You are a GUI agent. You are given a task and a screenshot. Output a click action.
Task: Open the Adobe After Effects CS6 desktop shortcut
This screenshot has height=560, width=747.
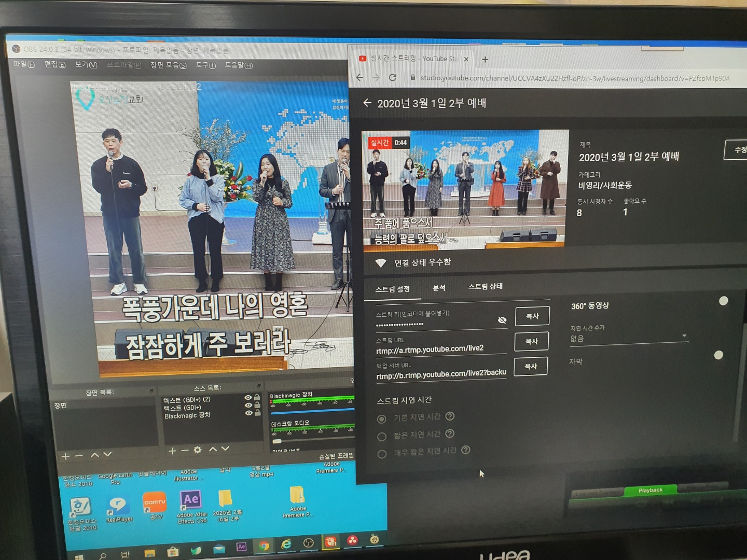click(191, 507)
